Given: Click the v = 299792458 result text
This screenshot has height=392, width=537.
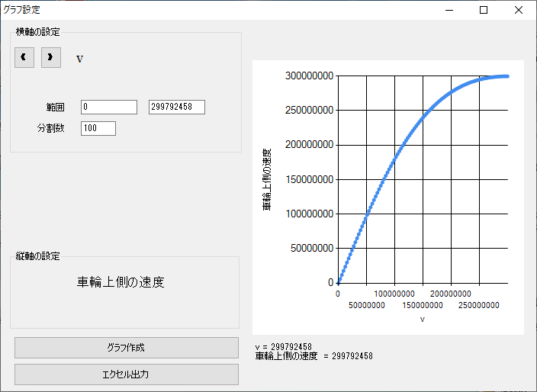Looking at the screenshot, I should (284, 347).
